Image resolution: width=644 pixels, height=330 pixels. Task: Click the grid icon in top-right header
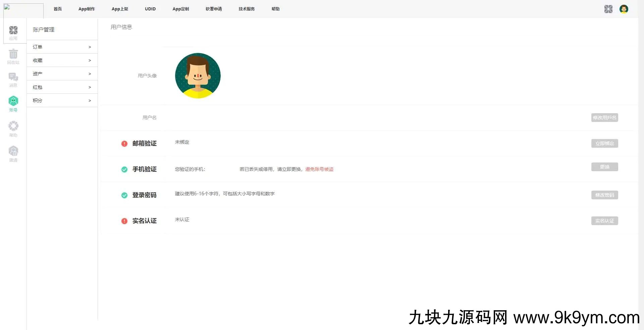[608, 9]
